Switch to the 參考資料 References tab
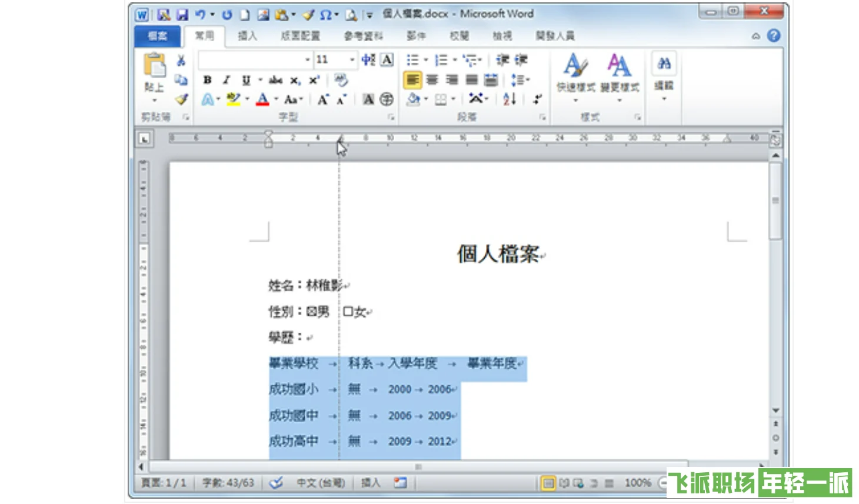Viewport: 859px width, 504px height. click(x=364, y=36)
